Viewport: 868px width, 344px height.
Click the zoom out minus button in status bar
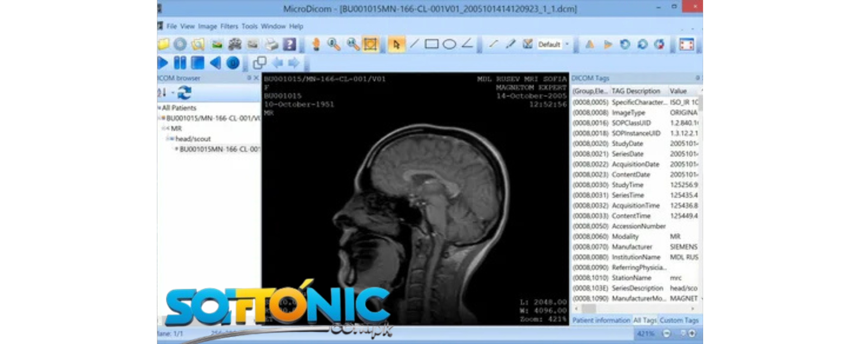pos(667,333)
